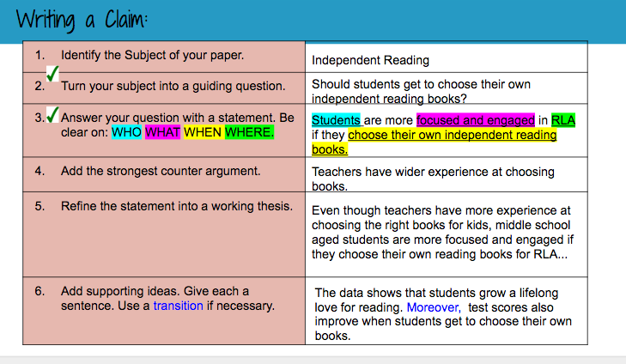Viewport: 626px width, 364px height.
Task: Click the cyan highlighted 'Students' word
Action: coord(336,120)
